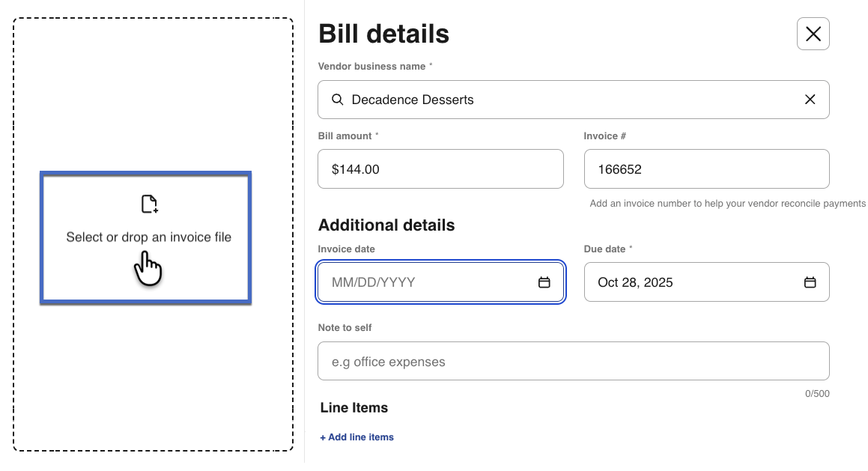Open the Invoice date calendar picker
The image size is (868, 471).
click(544, 282)
